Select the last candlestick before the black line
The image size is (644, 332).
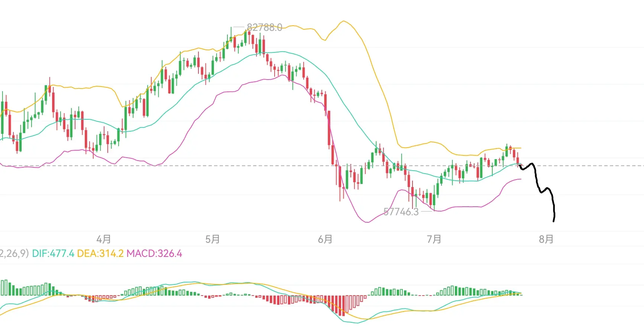[x=518, y=159]
